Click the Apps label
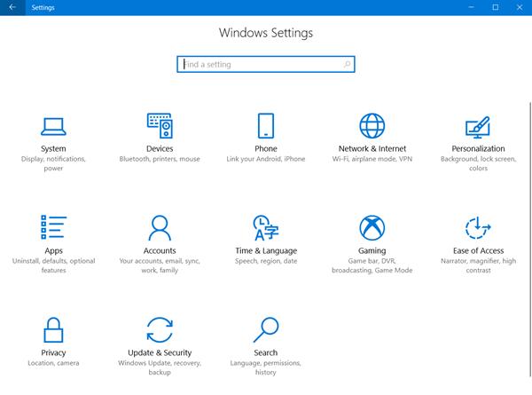 click(53, 251)
